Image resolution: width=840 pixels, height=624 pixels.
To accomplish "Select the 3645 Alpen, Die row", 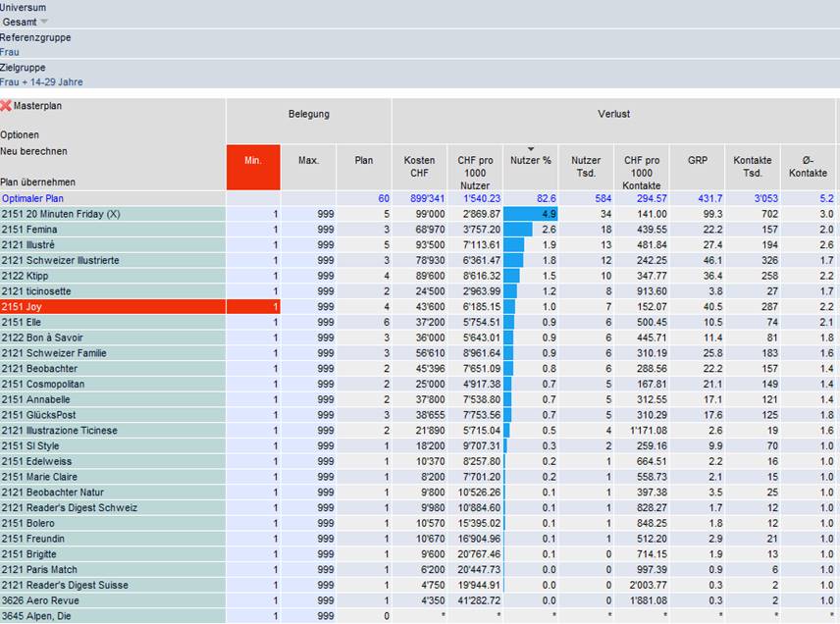I will [x=113, y=616].
